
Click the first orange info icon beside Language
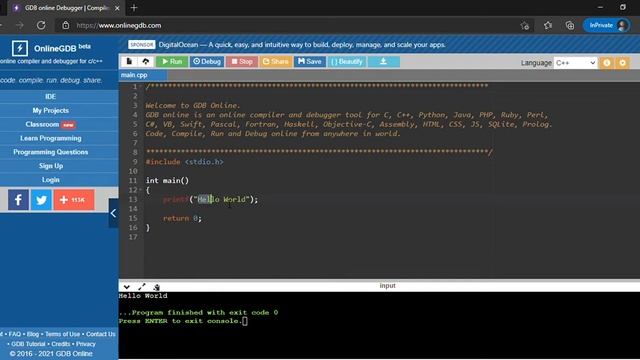coord(607,63)
